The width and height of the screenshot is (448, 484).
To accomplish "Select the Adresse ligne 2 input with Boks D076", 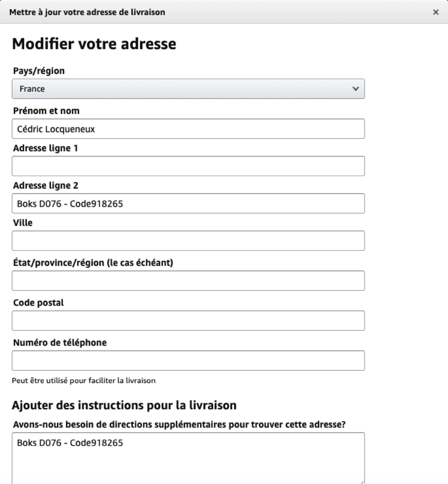I will (188, 203).
